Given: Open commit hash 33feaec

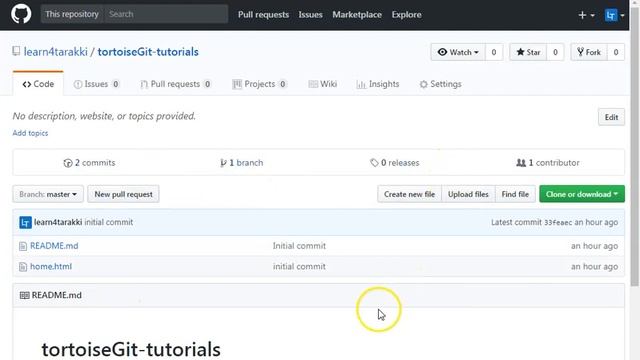Looking at the screenshot, I should tap(558, 222).
